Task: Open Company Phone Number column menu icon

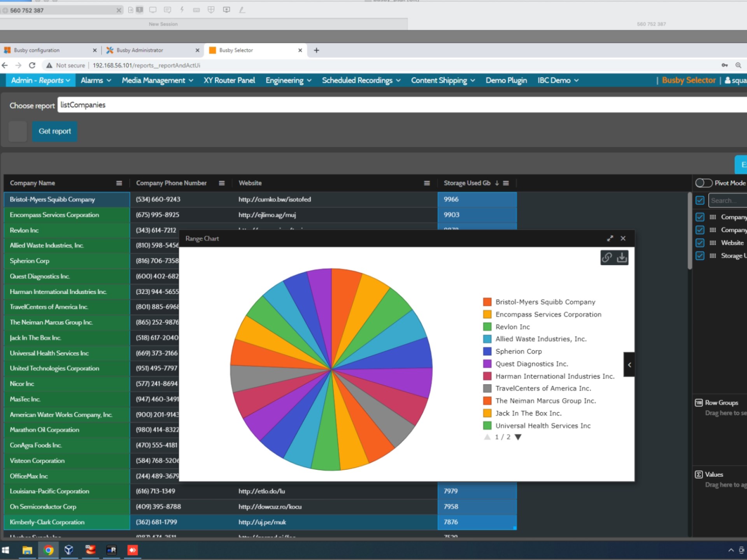Action: pyautogui.click(x=222, y=183)
